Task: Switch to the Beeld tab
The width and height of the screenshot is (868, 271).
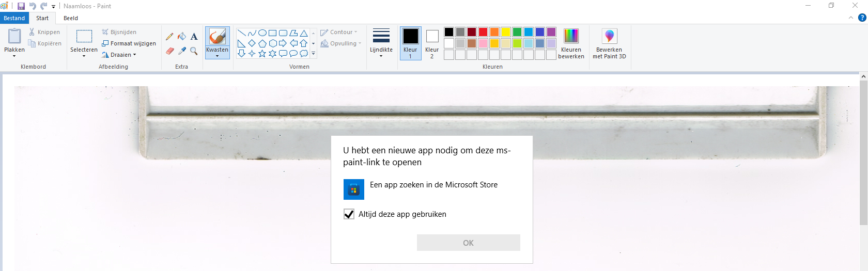Action: (71, 18)
